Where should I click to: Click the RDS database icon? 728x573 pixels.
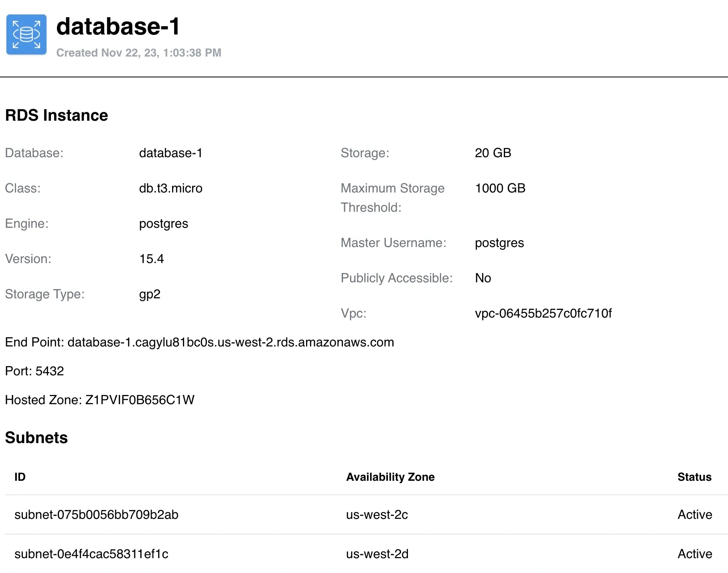(26, 34)
